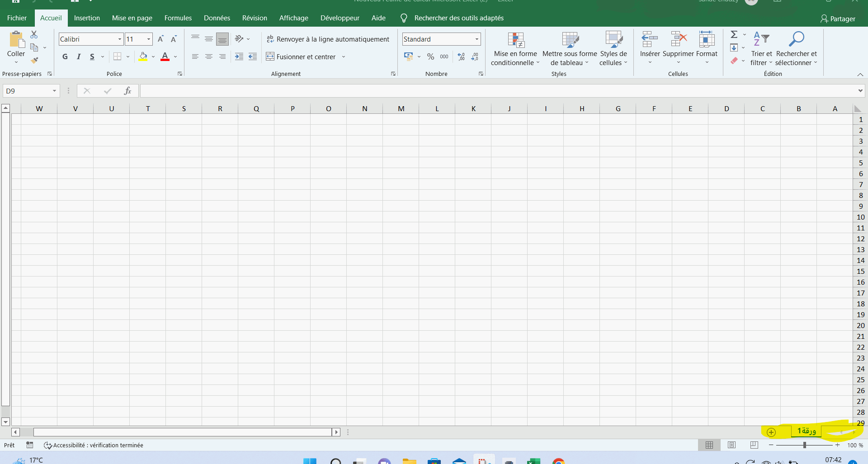Viewport: 868px width, 464px height.
Task: Select the Format Painter brush icon
Action: 34,60
